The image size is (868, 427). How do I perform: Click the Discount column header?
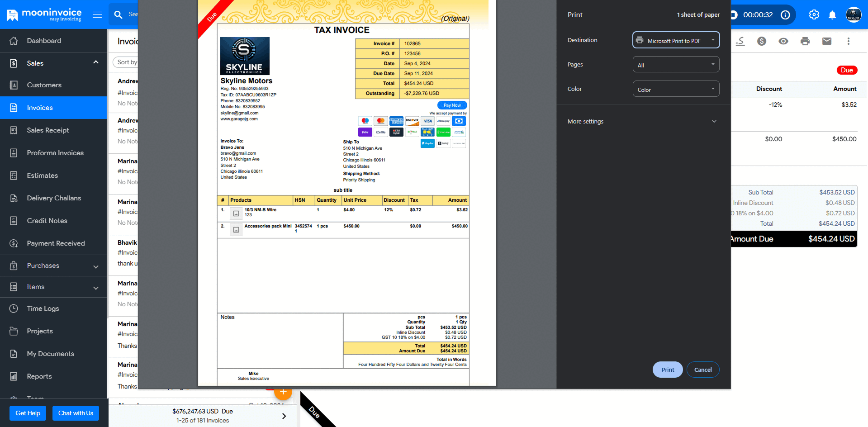click(x=769, y=89)
